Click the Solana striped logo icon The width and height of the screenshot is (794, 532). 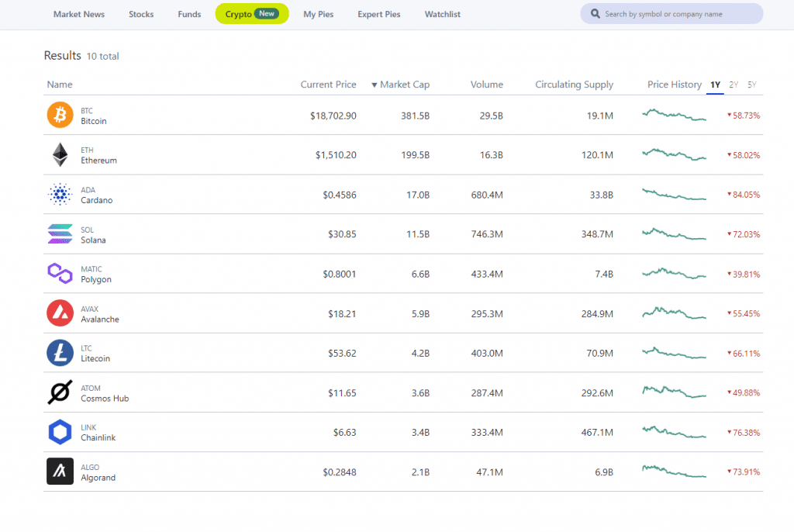(60, 234)
